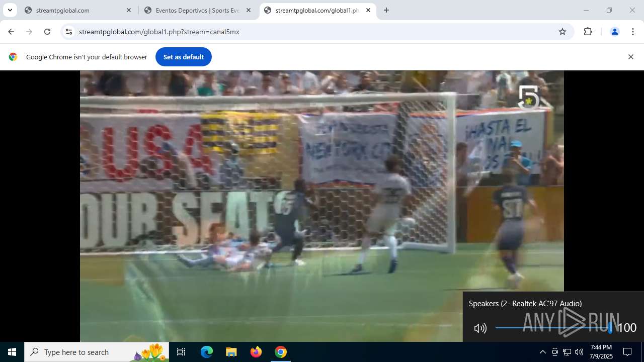This screenshot has height=362, width=644.
Task: Click the video stream player
Action: pos(321,206)
